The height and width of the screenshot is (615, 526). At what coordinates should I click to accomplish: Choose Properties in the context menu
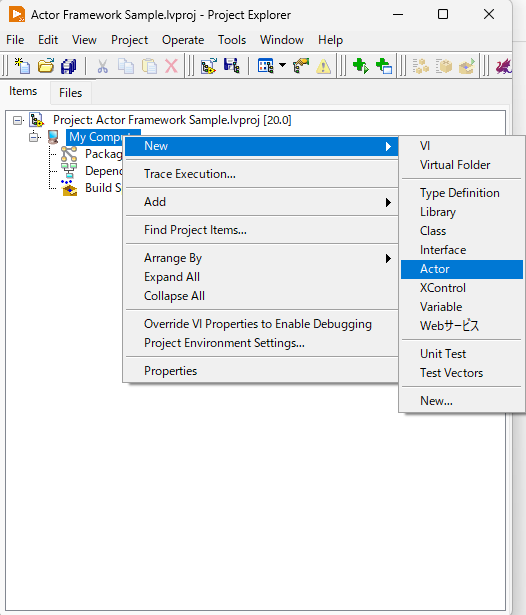pos(261,371)
